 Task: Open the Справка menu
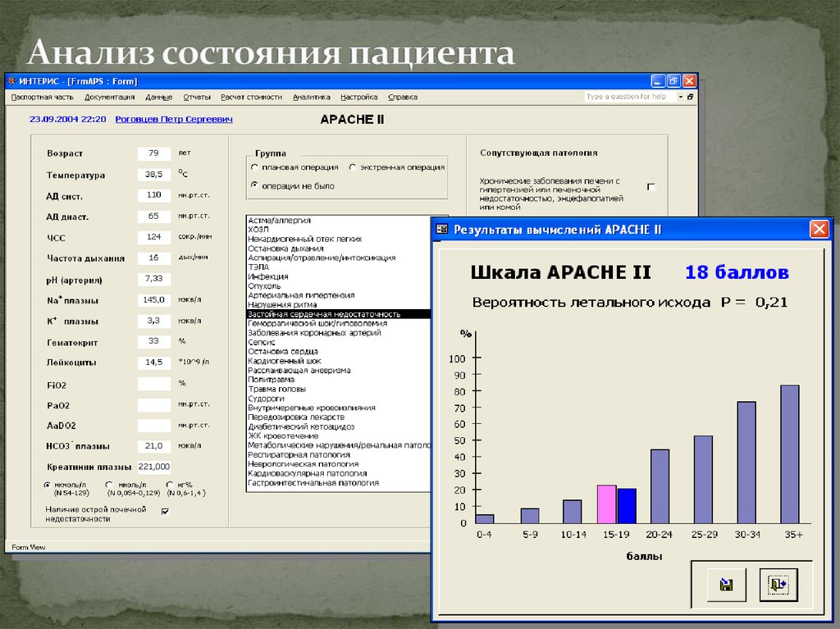coord(403,96)
